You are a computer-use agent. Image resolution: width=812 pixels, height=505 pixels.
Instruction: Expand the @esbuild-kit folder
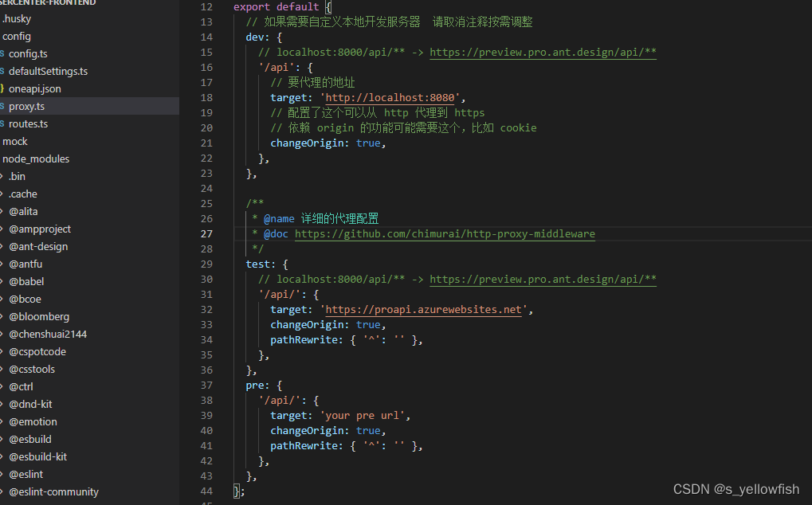click(37, 457)
